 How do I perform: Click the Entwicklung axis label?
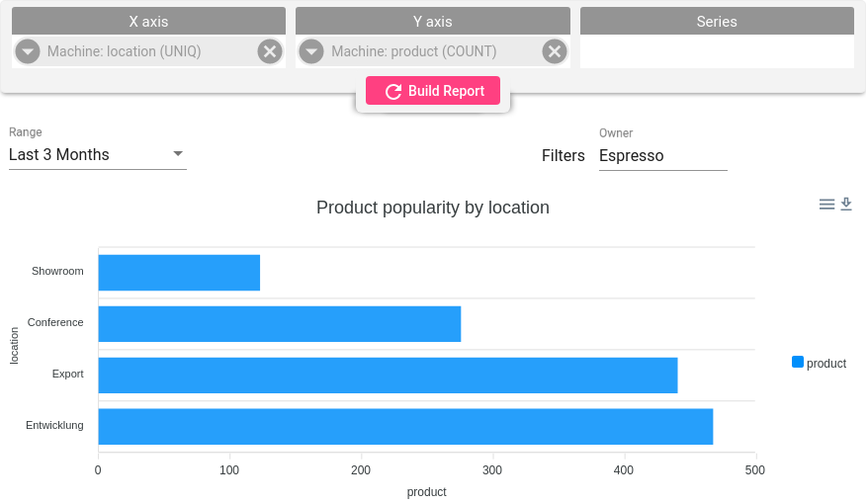pos(54,426)
